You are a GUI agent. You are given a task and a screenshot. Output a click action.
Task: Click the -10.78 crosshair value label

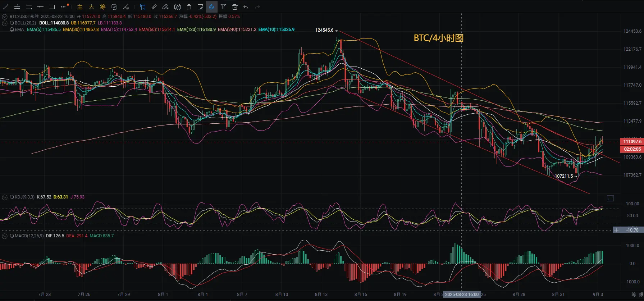click(x=632, y=230)
